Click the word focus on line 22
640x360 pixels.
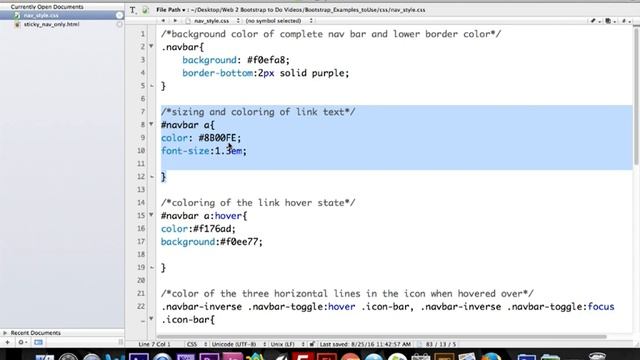pos(600,307)
